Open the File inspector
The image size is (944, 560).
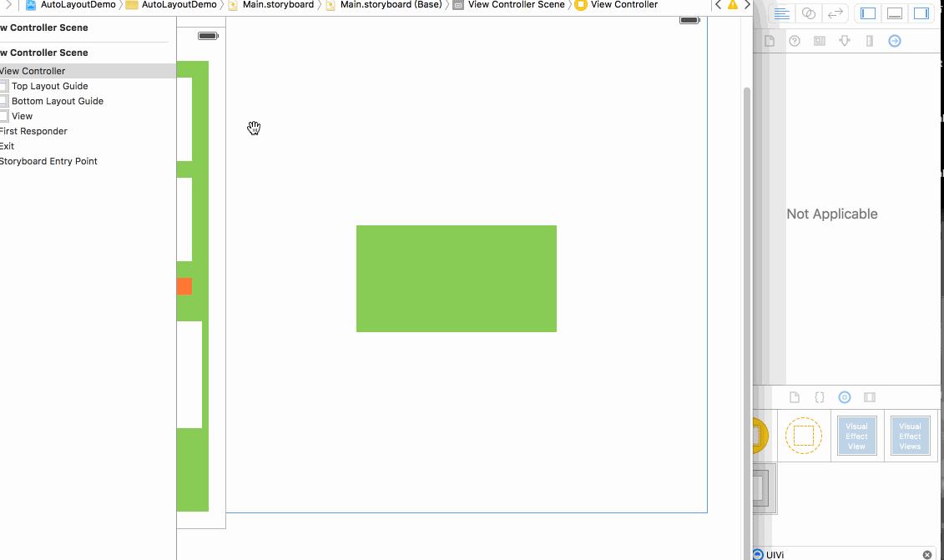(x=770, y=41)
